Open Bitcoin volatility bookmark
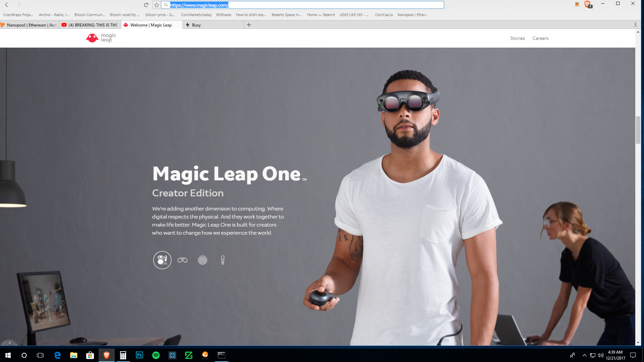Image resolution: width=644 pixels, height=362 pixels. [125, 15]
